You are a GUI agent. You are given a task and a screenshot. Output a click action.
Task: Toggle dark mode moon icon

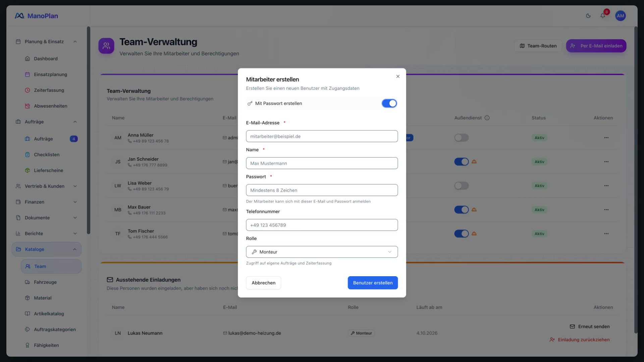(x=588, y=16)
